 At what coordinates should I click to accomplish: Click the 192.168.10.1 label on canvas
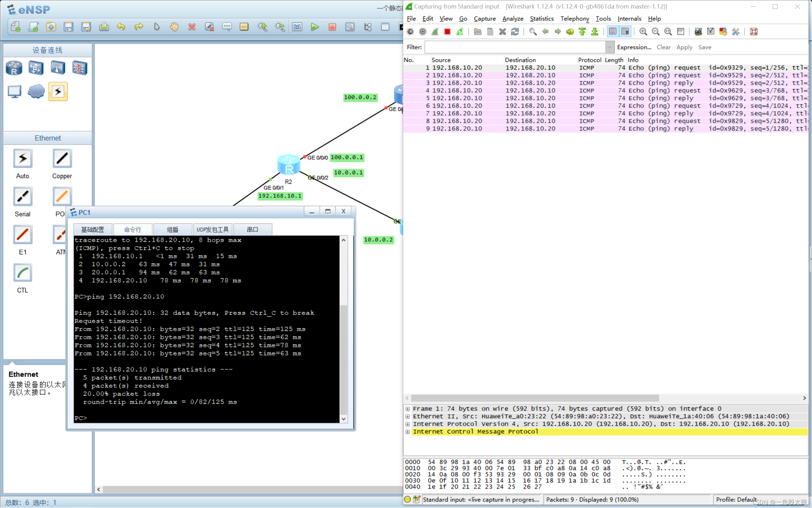tap(280, 196)
